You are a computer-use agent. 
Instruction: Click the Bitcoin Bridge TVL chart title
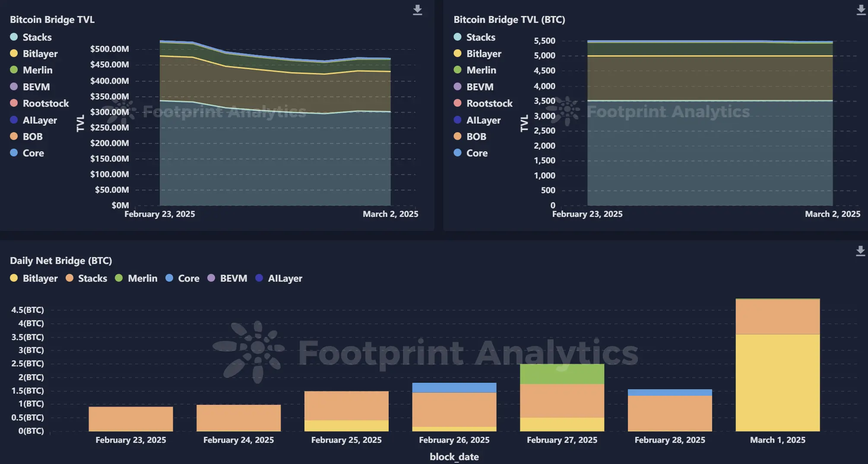[52, 19]
